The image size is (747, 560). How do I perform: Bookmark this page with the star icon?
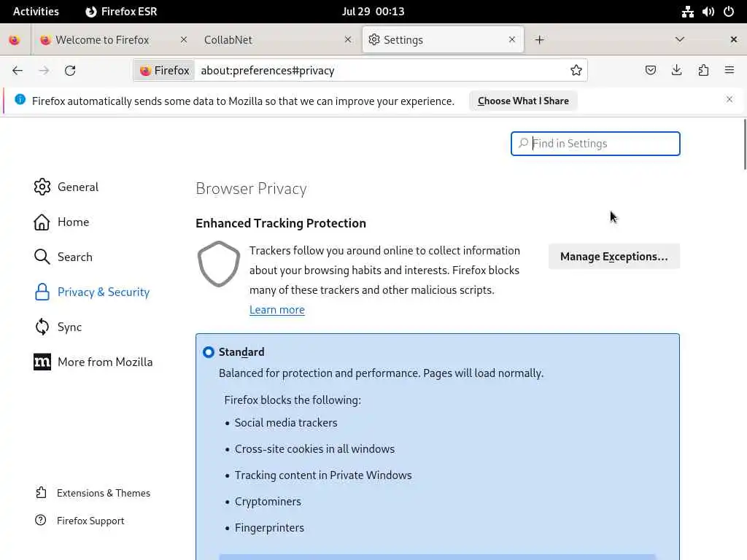pos(576,71)
